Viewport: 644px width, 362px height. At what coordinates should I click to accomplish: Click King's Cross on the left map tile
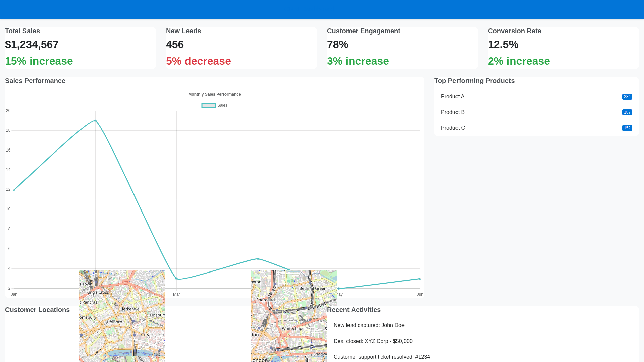coord(98,292)
